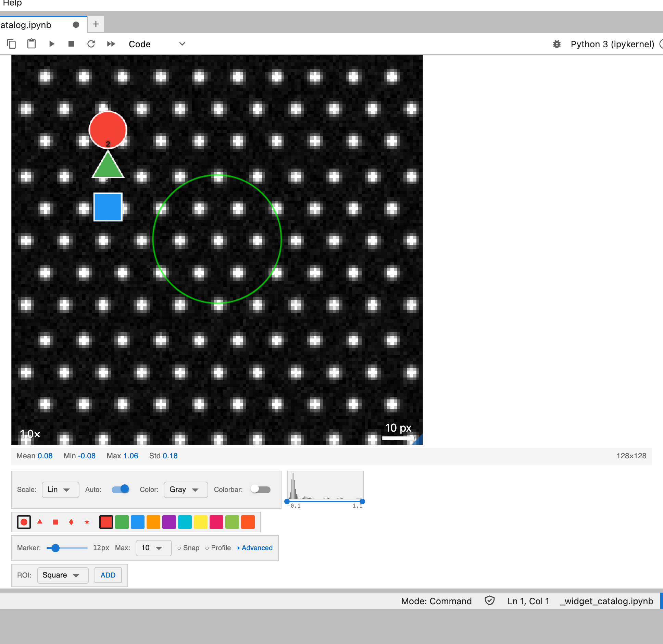The image size is (663, 644).
Task: Select the purple marker color swatch
Action: pyautogui.click(x=169, y=522)
